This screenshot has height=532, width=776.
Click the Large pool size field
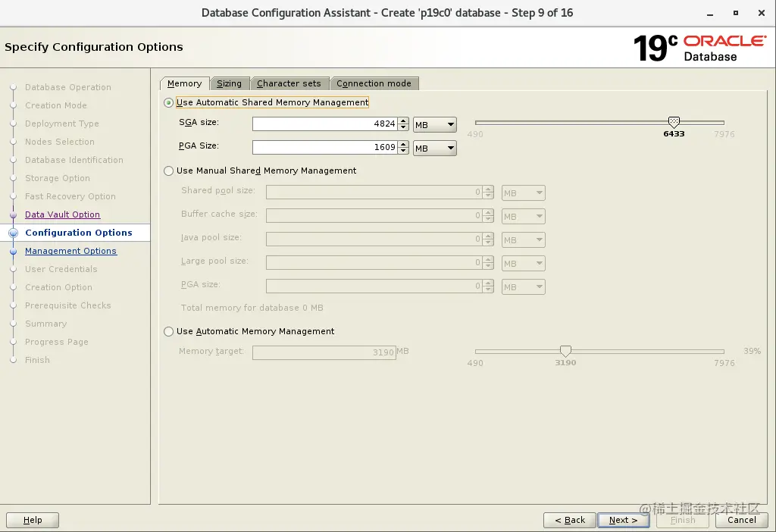(x=374, y=262)
